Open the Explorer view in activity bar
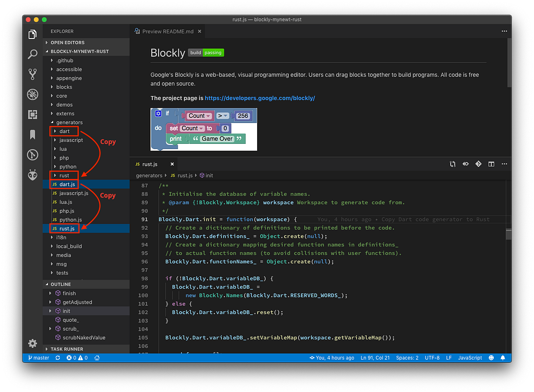This screenshot has width=534, height=392. click(32, 34)
